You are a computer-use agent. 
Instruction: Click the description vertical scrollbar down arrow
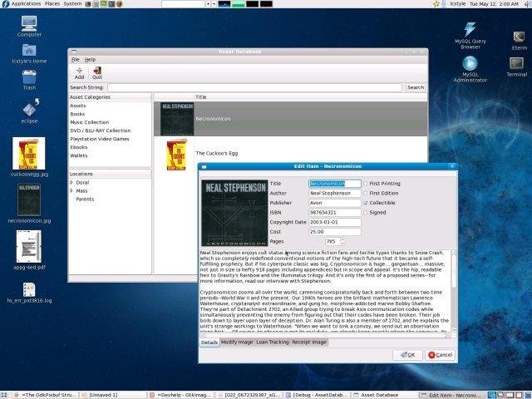[454, 329]
